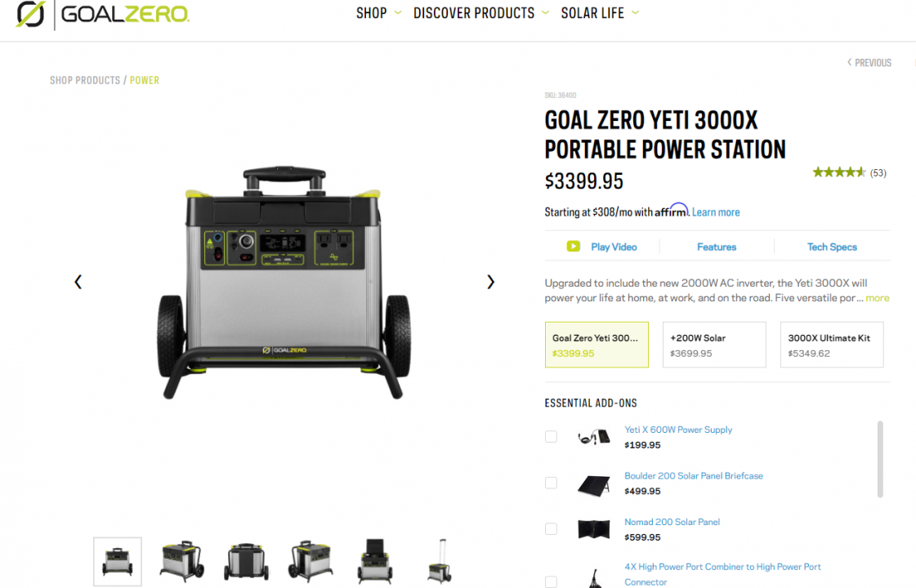916x588 pixels.
Task: Open the Discover Products dropdown
Action: click(481, 13)
